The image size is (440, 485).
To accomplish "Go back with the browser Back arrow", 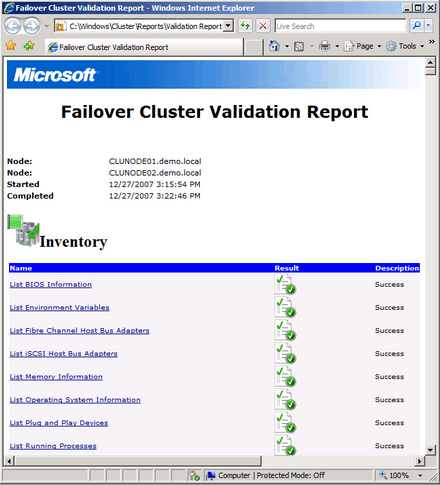I will pos(13,26).
